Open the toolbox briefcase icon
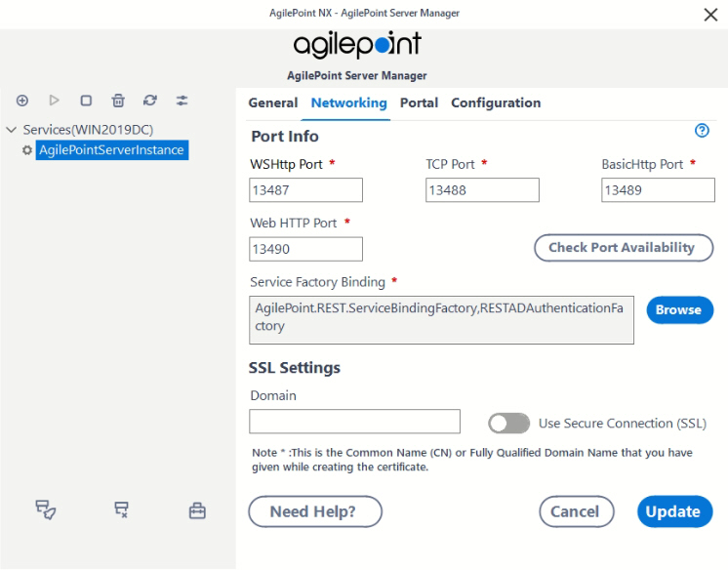 tap(197, 510)
